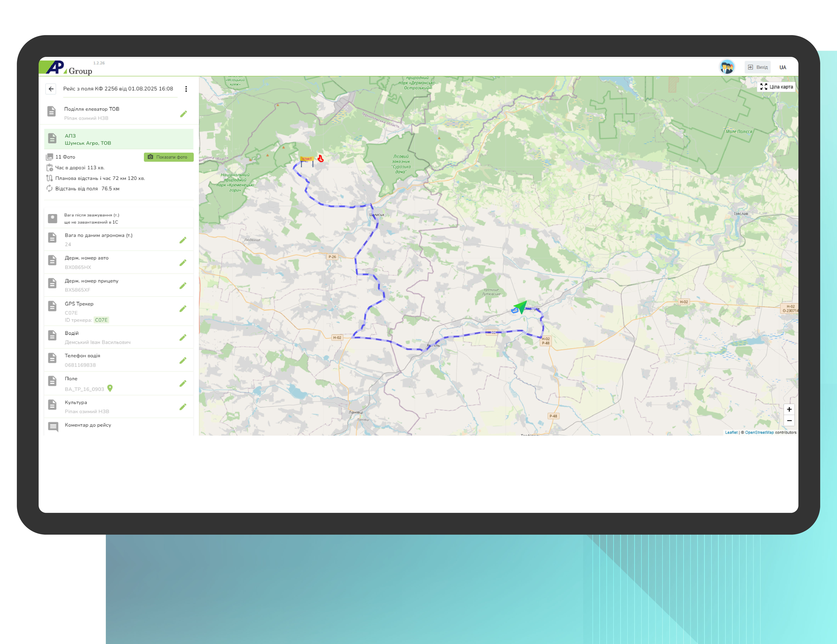
Task: Toggle Ціла карта fullscreen map
Action: click(777, 87)
